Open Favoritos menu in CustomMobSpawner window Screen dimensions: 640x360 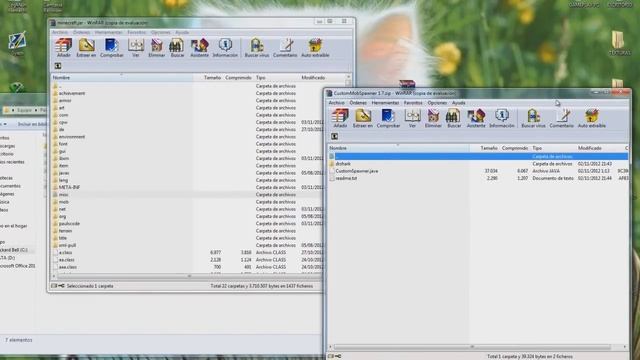click(413, 103)
